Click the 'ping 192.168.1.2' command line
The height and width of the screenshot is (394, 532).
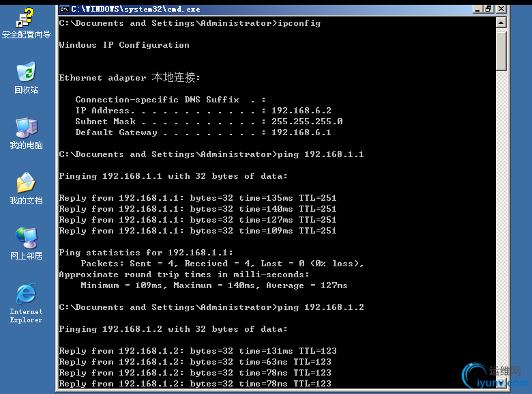[211, 307]
